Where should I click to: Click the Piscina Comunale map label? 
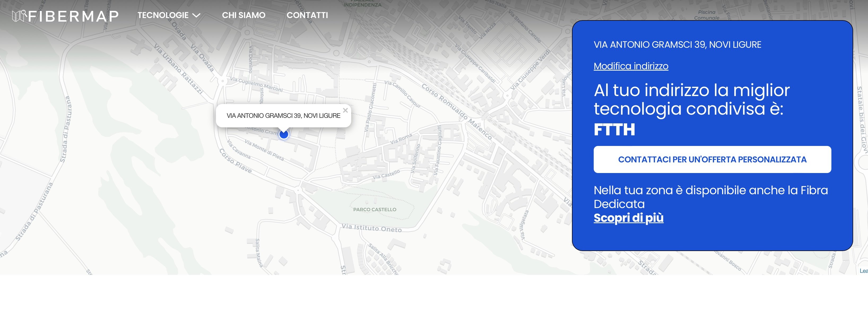(707, 15)
